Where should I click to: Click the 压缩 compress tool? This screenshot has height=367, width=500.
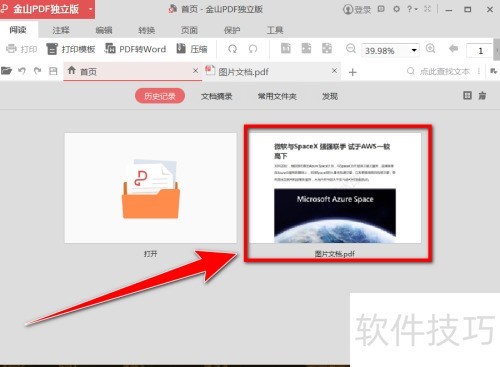(192, 49)
